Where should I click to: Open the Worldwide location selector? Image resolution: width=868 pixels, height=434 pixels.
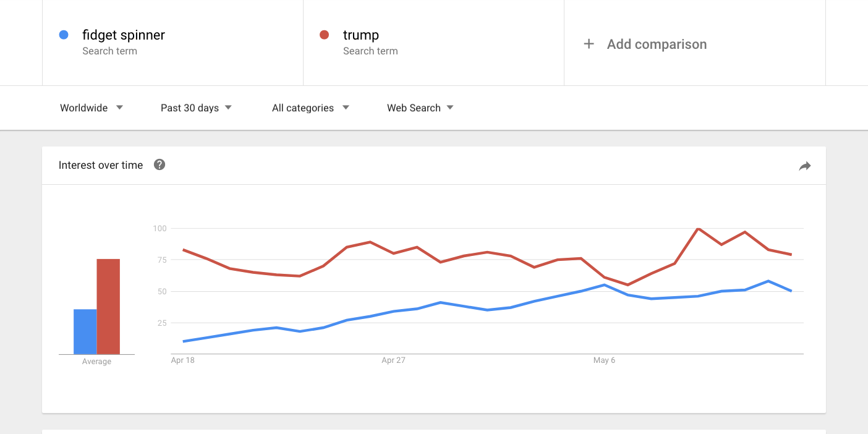point(83,108)
